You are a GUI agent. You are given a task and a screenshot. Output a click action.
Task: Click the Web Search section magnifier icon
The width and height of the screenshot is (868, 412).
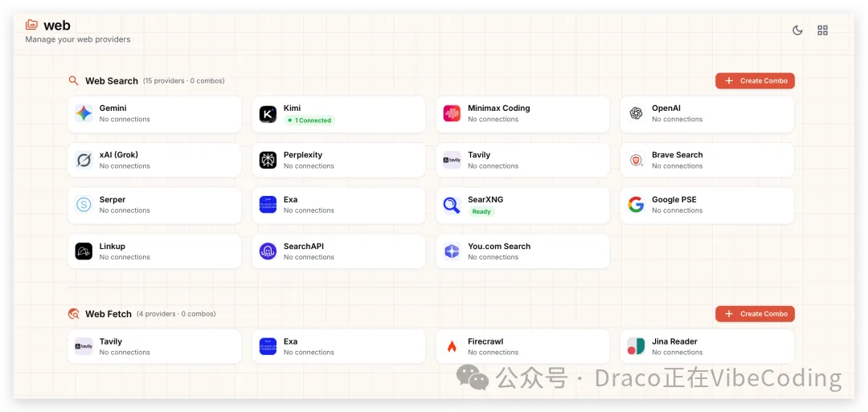pyautogui.click(x=73, y=81)
